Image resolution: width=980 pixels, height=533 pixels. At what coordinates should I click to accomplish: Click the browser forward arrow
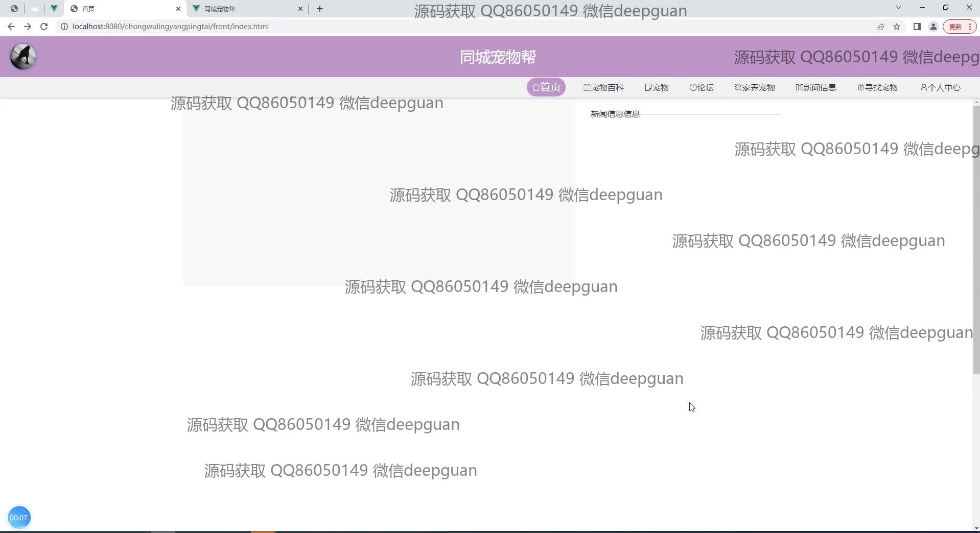pos(28,27)
